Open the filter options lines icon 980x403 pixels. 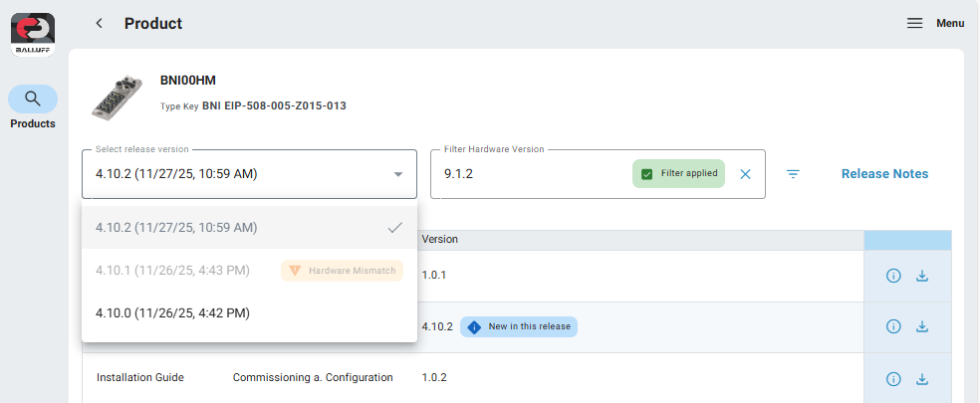pos(793,174)
